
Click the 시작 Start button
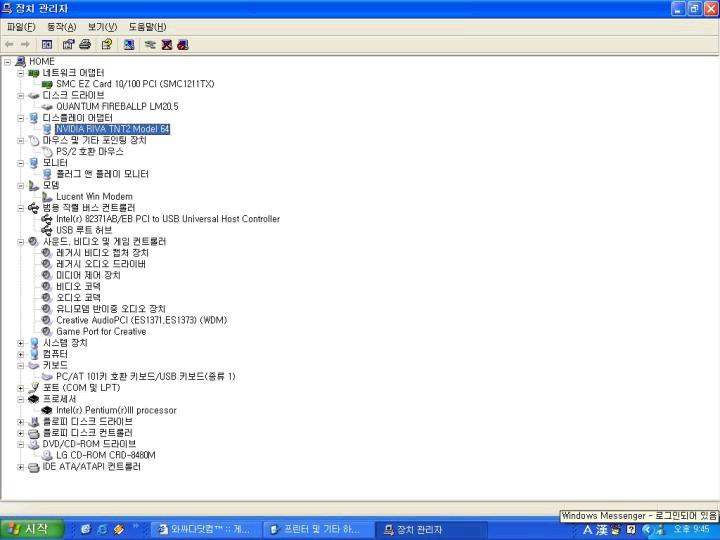[31, 529]
